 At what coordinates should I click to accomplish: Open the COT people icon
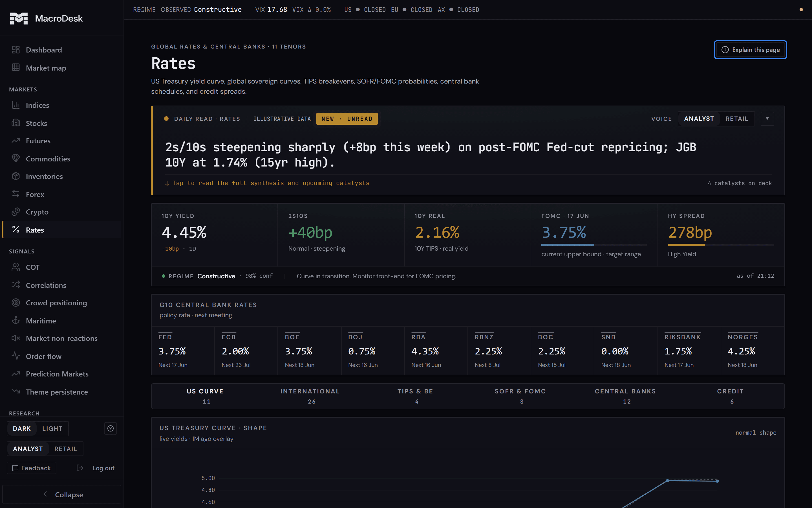[16, 267]
